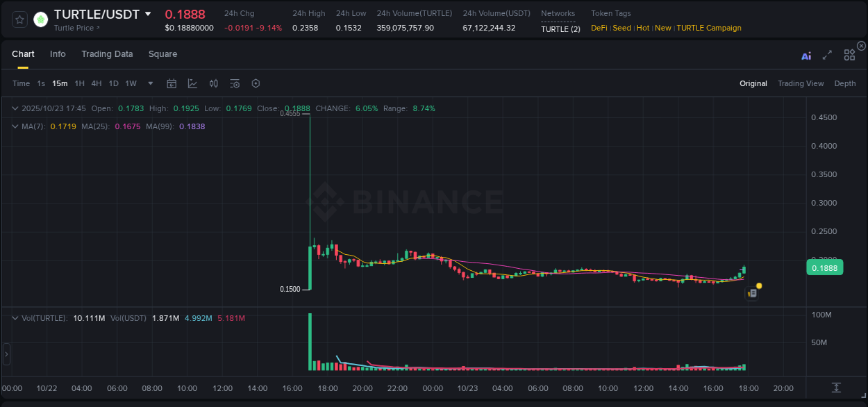Click the Ai assistant icon

pos(806,56)
